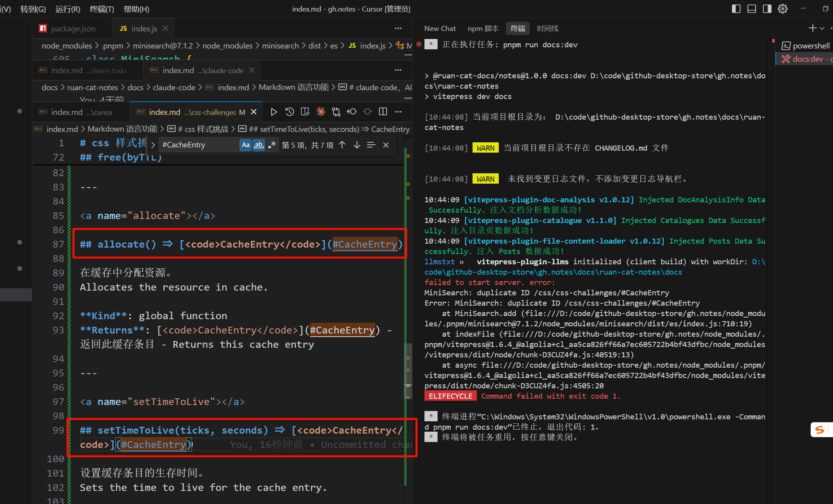The height and width of the screenshot is (504, 833).
Task: Click the split editor icon
Action: point(383,112)
